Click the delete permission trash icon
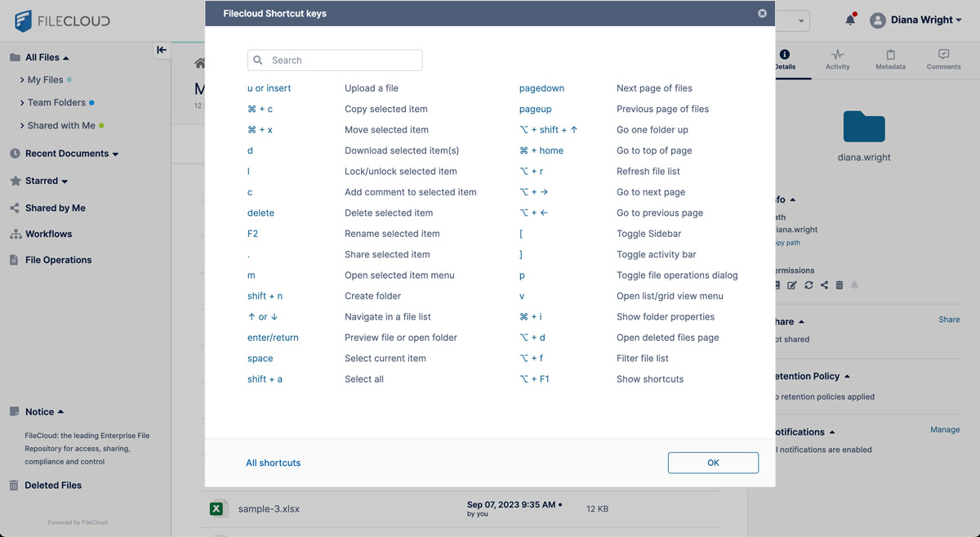The image size is (980, 537). click(x=840, y=285)
